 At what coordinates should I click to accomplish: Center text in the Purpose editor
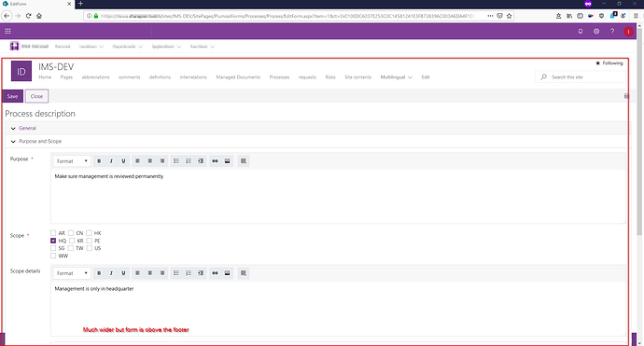point(150,161)
